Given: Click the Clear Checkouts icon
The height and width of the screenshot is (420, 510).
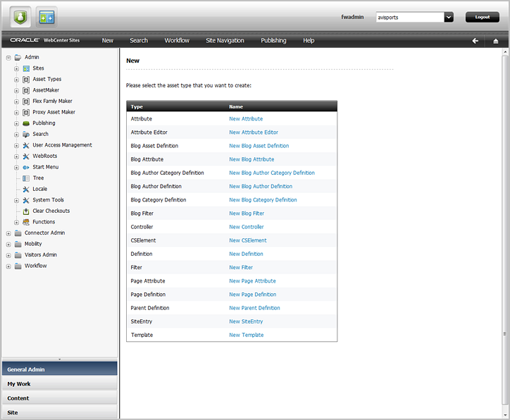Looking at the screenshot, I should [26, 211].
